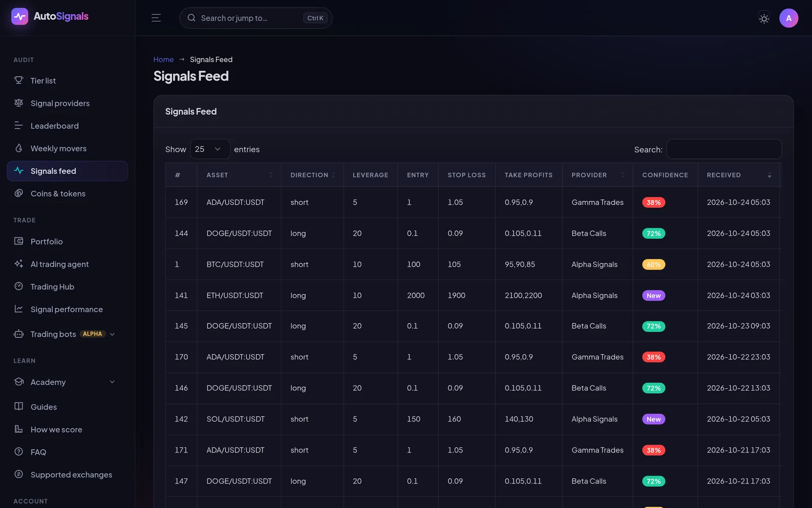Sort table by Direction column
The width and height of the screenshot is (812, 508).
pyautogui.click(x=313, y=175)
